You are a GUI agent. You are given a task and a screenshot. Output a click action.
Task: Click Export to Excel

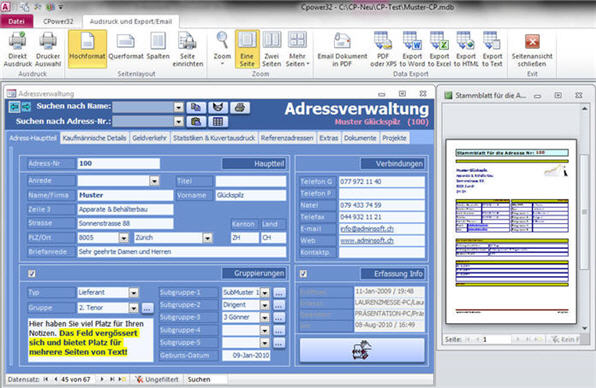(x=439, y=49)
